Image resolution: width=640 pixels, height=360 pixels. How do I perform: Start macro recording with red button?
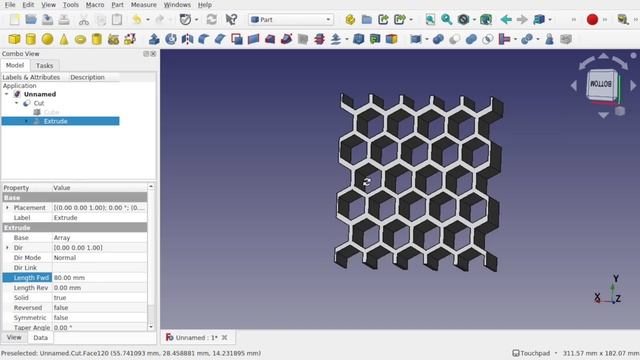[x=592, y=20]
